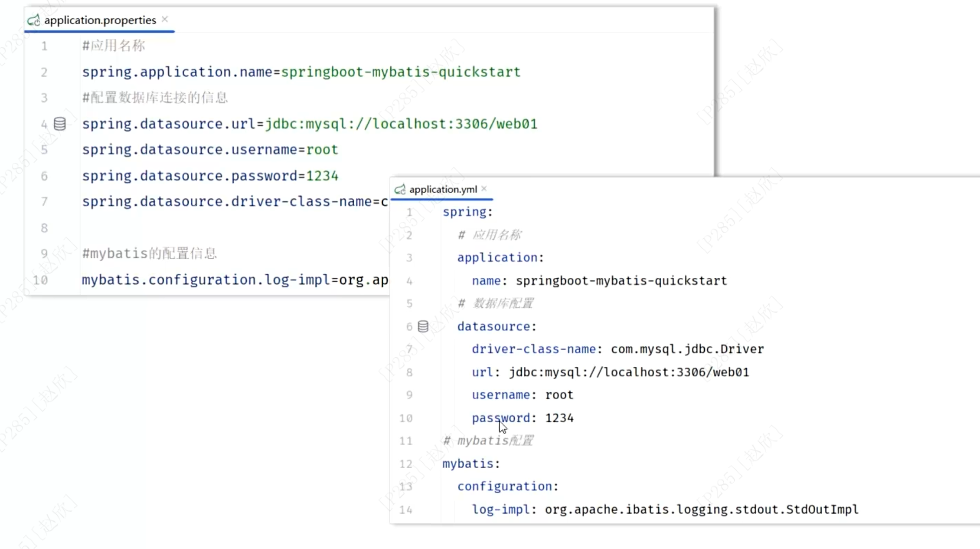Screen dimensions: 980x549
Task: Click the yml url jdbc:mysql value
Action: point(629,372)
